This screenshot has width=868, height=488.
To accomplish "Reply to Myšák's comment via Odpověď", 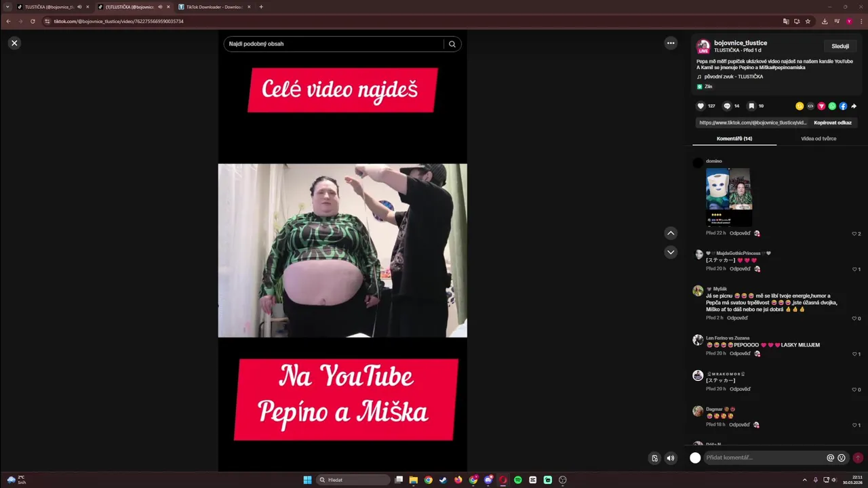I will point(737,318).
